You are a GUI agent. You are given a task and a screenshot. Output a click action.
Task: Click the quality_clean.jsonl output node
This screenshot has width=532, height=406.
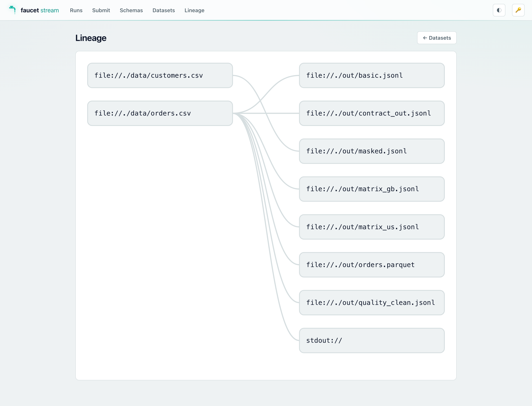[372, 303]
